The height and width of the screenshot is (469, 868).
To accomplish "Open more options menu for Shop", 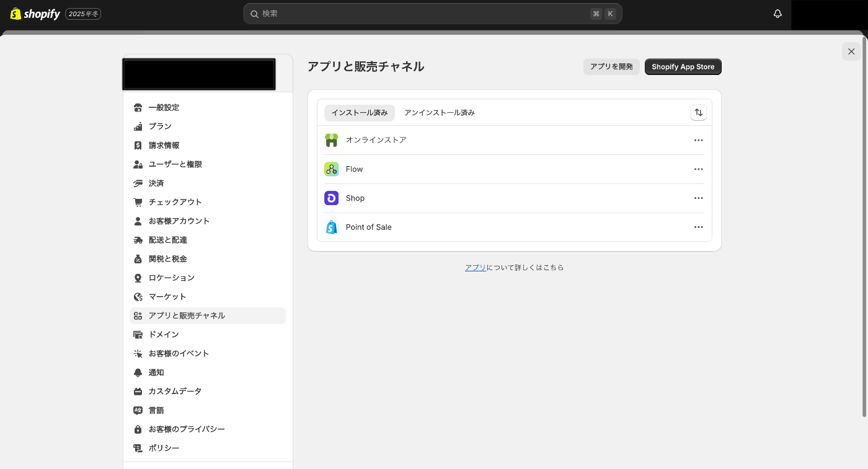I will click(x=699, y=198).
